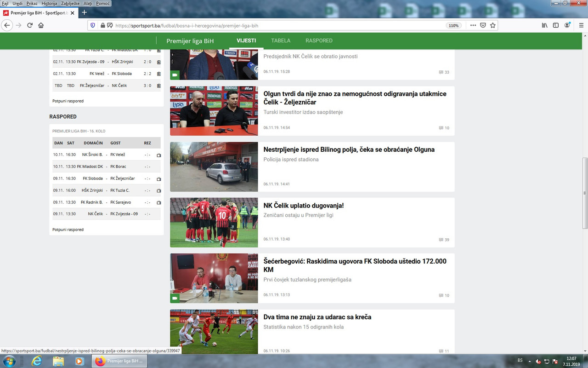Open media player icon in taskbar
588x368 pixels.
(79, 361)
